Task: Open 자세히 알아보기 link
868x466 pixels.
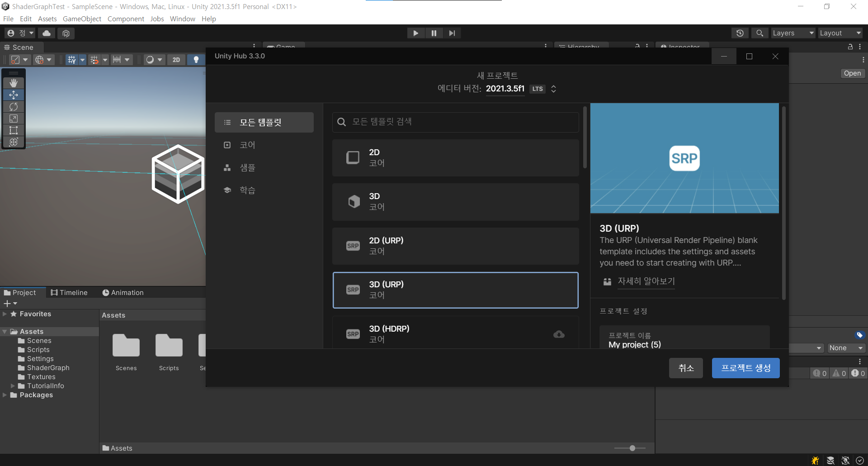Action: pos(646,281)
